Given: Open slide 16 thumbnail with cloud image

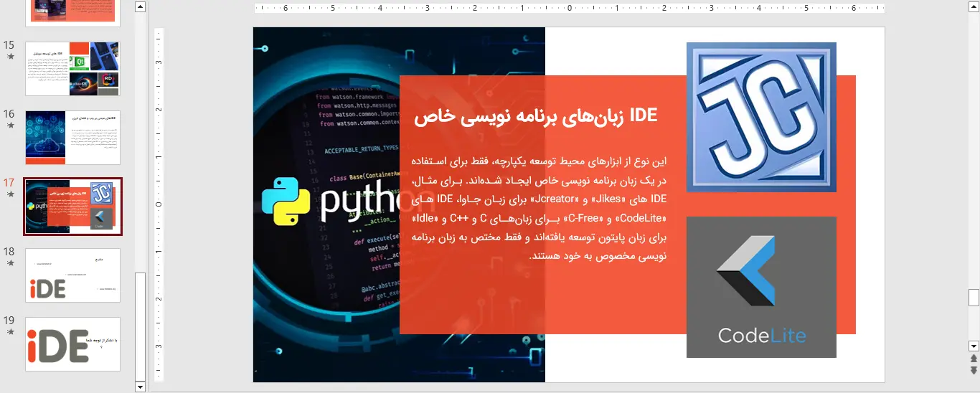Looking at the screenshot, I should click(72, 137).
